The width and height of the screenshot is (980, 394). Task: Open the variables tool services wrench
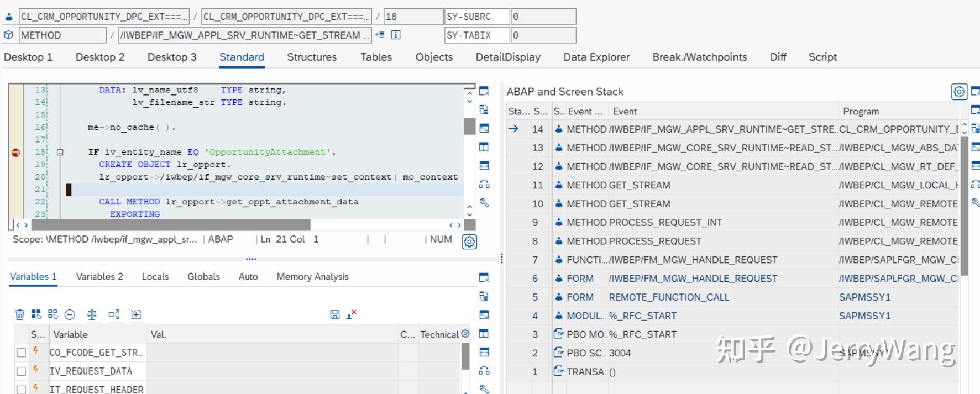(484, 389)
